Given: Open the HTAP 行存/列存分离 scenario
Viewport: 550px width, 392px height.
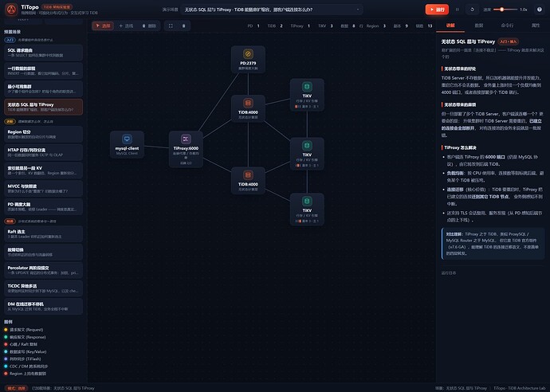Looking at the screenshot, I should (44, 152).
